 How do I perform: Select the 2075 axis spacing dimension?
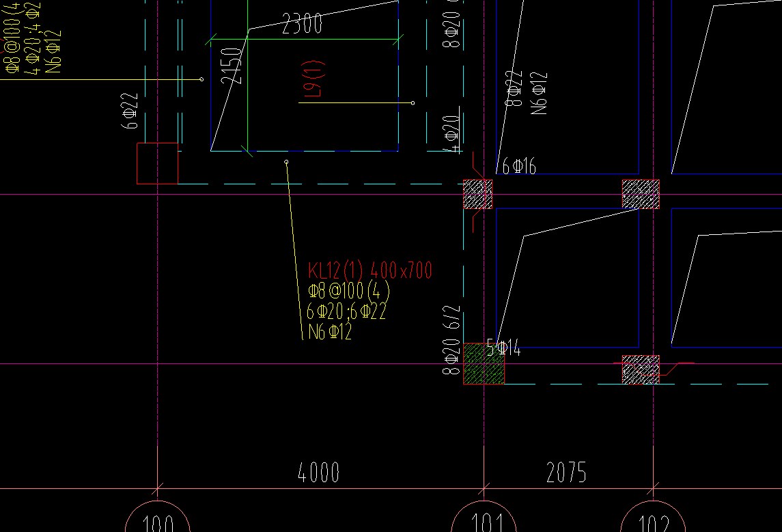click(566, 472)
